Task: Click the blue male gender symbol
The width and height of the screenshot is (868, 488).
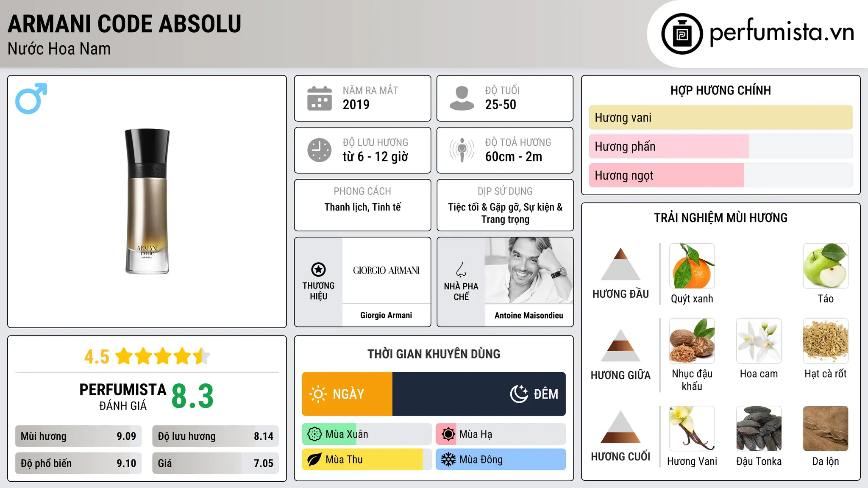Action: (x=31, y=99)
